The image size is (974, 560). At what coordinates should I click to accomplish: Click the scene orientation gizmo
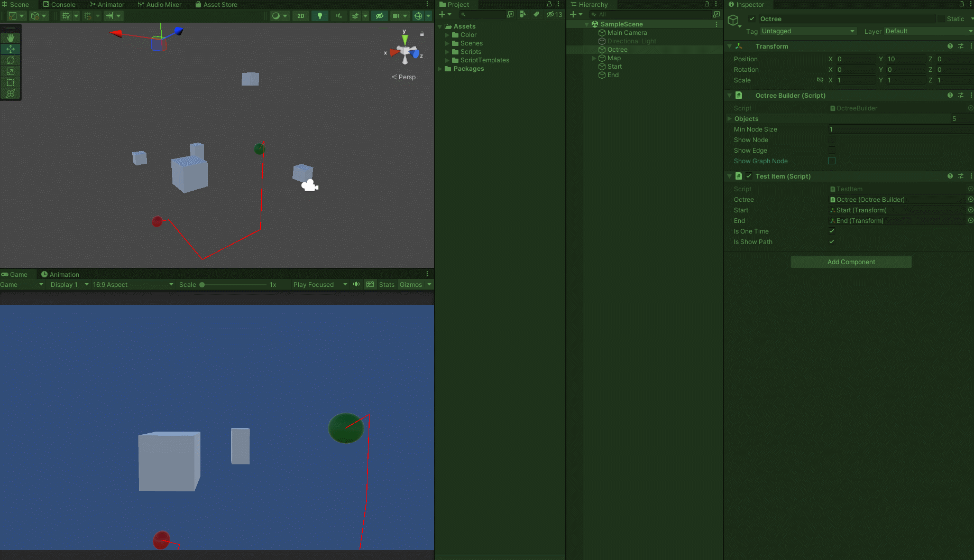405,52
